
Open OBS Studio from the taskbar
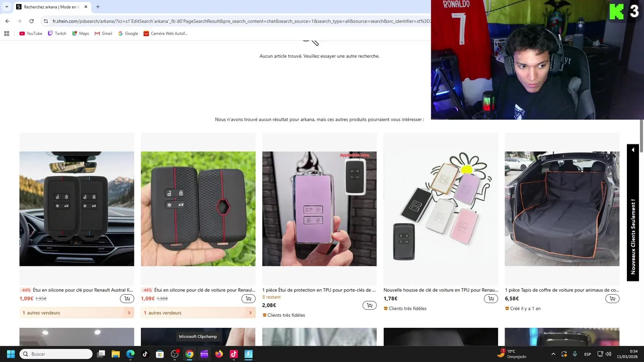175,354
